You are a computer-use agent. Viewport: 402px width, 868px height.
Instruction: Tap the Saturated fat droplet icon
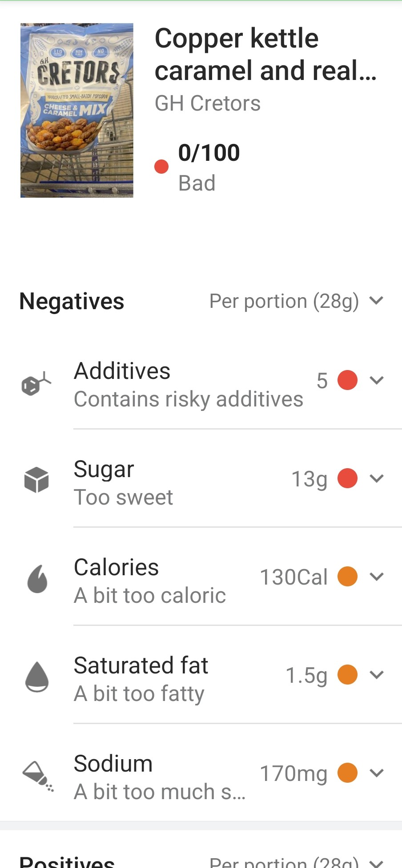[x=37, y=677]
